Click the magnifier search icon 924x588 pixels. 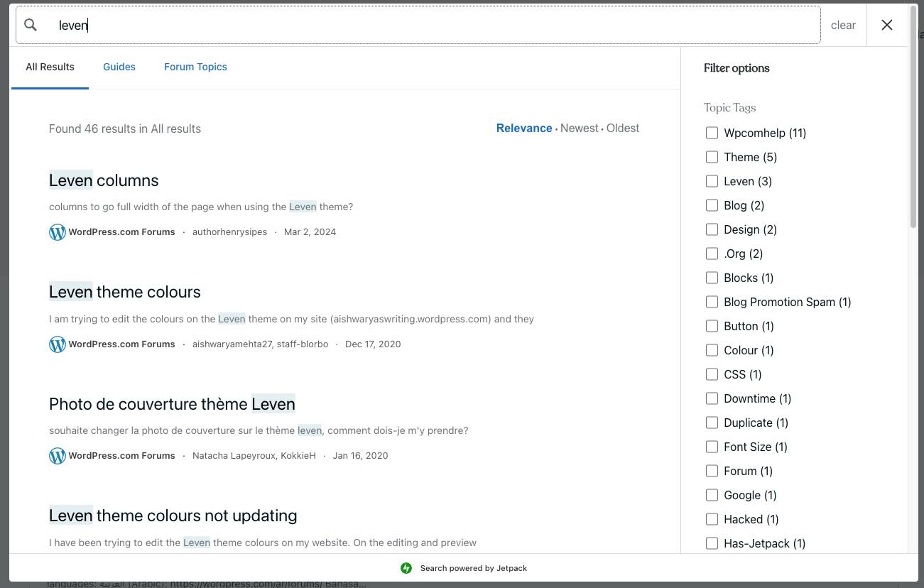pyautogui.click(x=31, y=25)
